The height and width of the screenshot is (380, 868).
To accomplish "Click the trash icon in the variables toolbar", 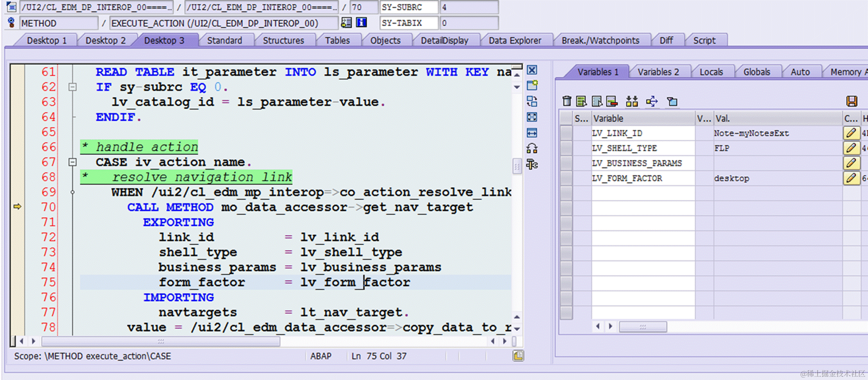I will (x=567, y=101).
